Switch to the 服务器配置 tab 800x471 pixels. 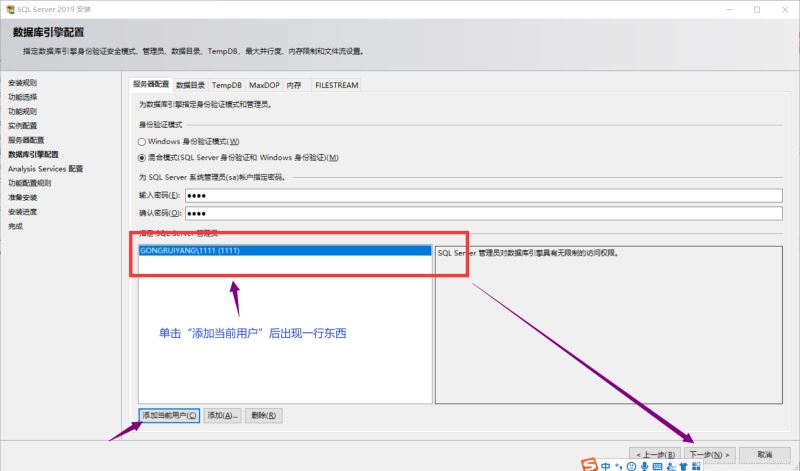[x=151, y=84]
